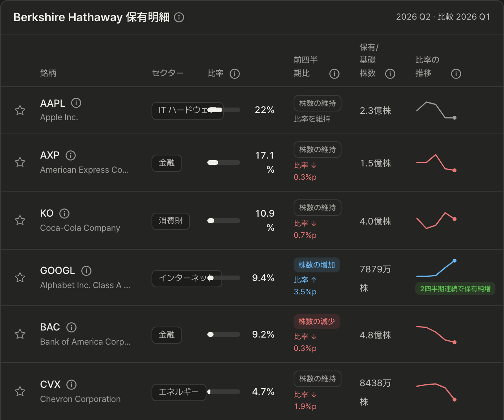
Task: Click 株数の維持 badge in AAPL row
Action: 318,103
